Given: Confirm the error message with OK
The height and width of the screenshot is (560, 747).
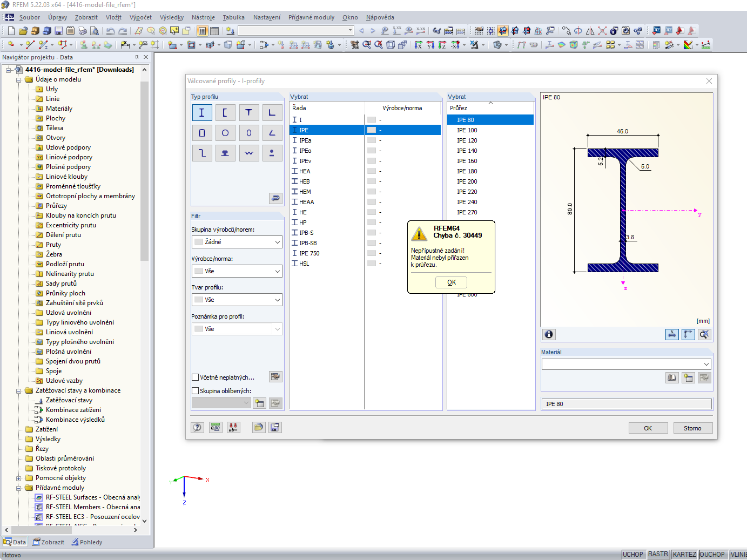Looking at the screenshot, I should [451, 282].
